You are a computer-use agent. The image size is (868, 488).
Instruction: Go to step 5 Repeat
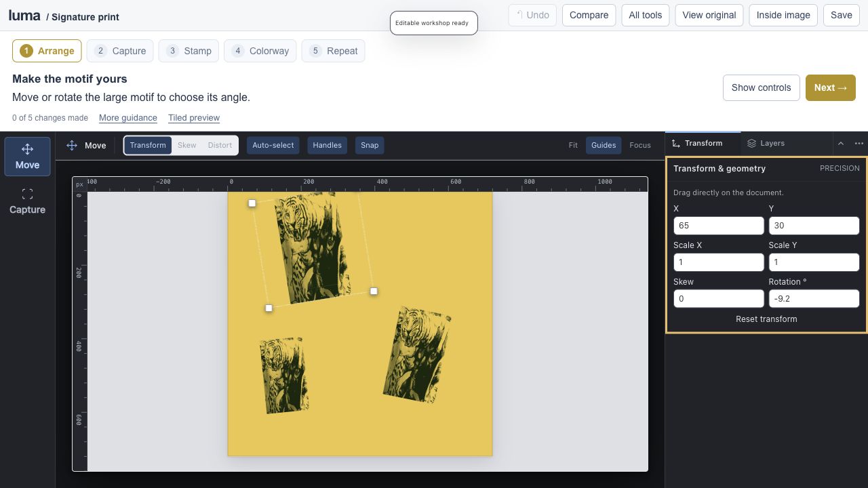tap(333, 51)
